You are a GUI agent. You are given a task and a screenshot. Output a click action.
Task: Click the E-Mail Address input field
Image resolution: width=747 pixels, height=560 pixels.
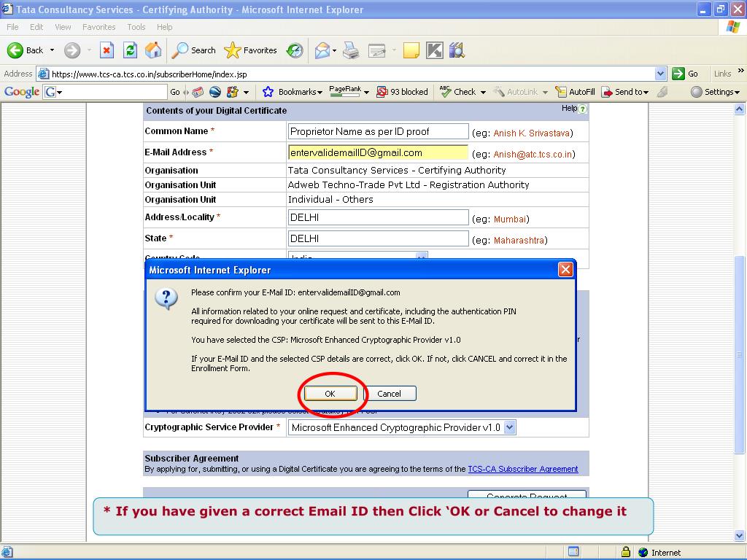click(379, 152)
